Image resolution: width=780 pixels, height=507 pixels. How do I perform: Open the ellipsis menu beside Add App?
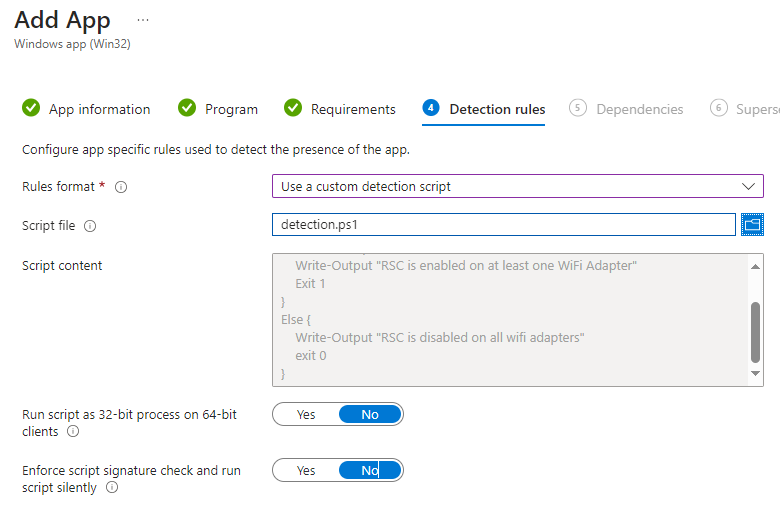pyautogui.click(x=143, y=20)
